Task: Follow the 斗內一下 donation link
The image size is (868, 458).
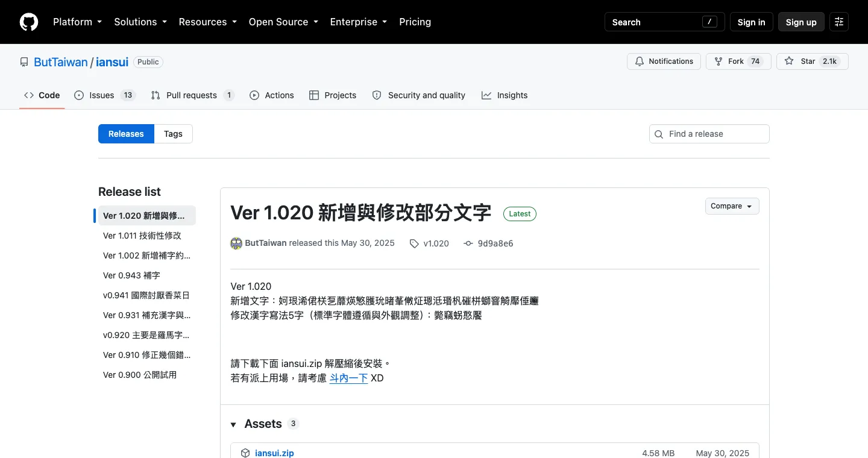Action: tap(348, 378)
